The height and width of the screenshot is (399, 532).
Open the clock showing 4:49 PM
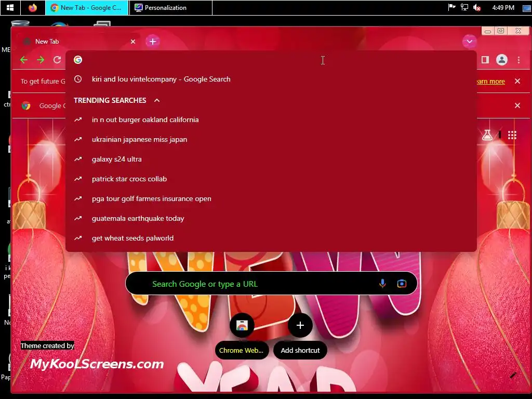(x=503, y=7)
